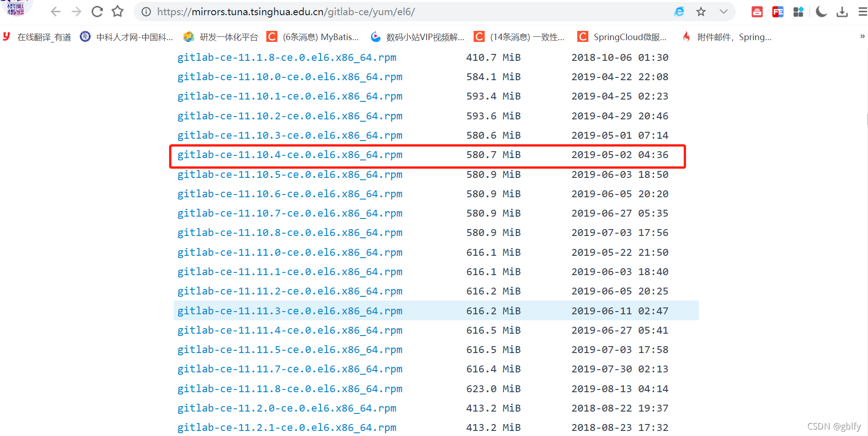Open the browser hamburger menu
868x436 pixels.
tap(862, 12)
